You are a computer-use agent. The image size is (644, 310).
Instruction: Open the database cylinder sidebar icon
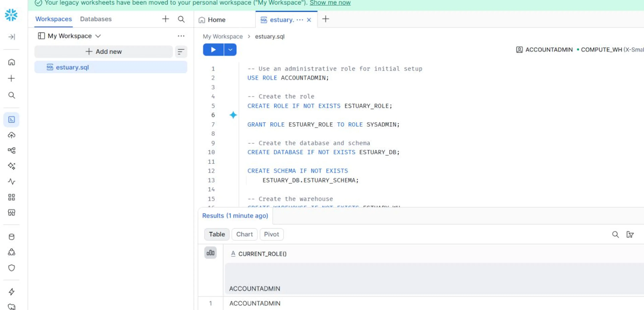pos(12,237)
